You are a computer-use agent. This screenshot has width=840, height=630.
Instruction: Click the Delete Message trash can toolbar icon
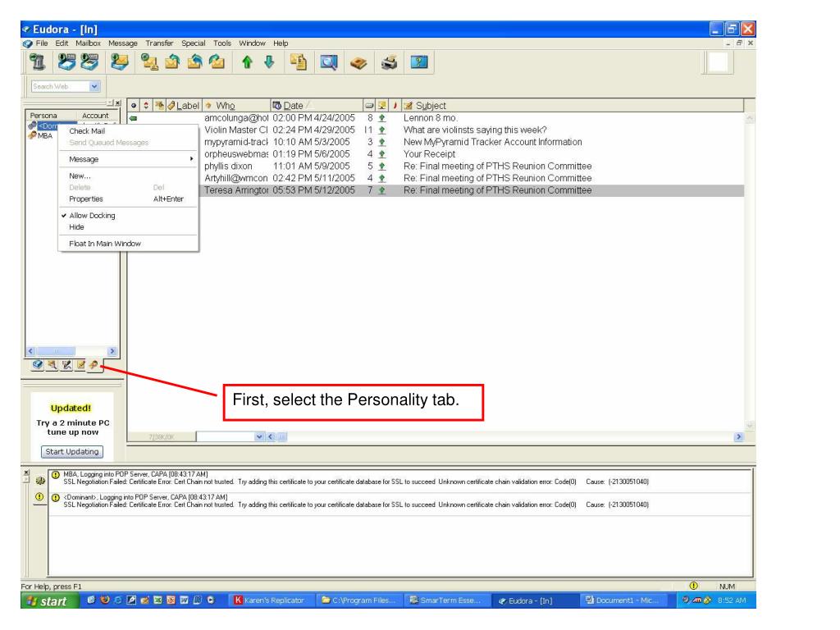[38, 62]
